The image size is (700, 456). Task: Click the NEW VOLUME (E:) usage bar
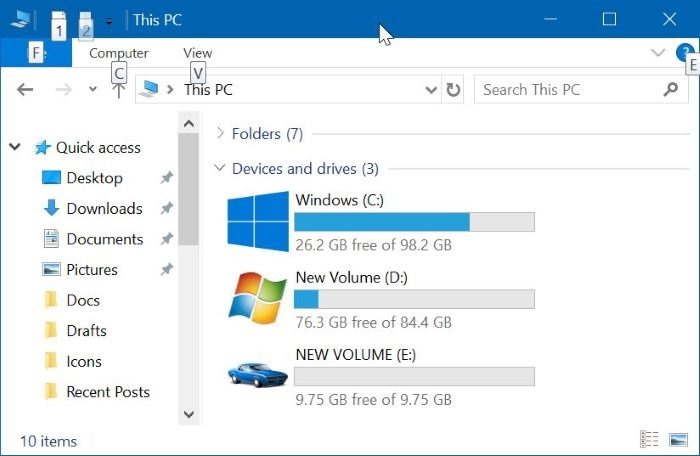(414, 377)
